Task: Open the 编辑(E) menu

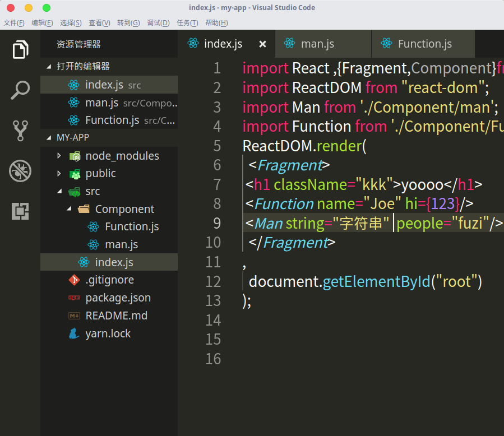Action: pyautogui.click(x=42, y=23)
